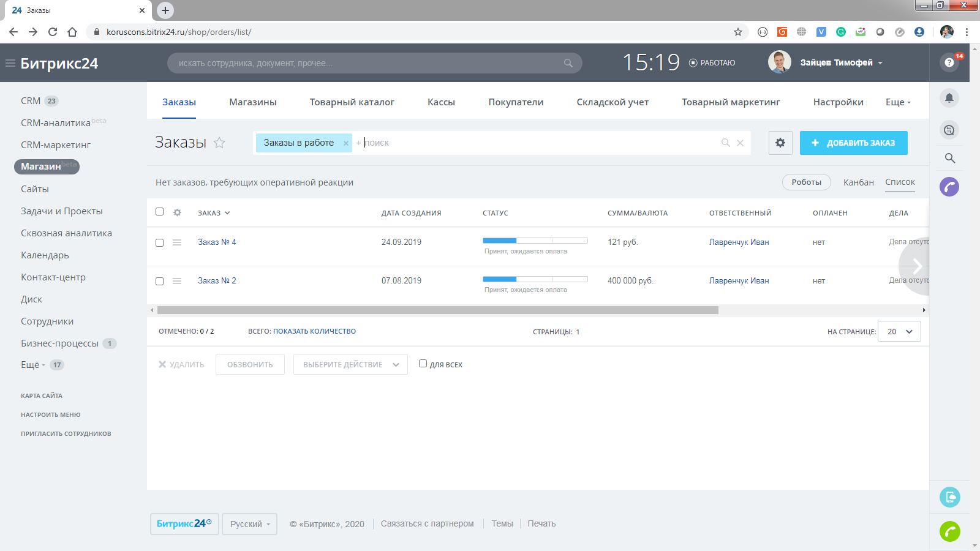Click the status progress bar of Заказ № 4
The width and height of the screenshot is (980, 551).
pyautogui.click(x=535, y=241)
